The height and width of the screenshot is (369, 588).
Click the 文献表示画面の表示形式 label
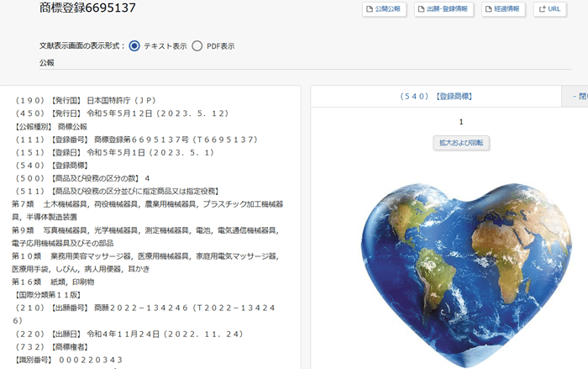tap(81, 45)
